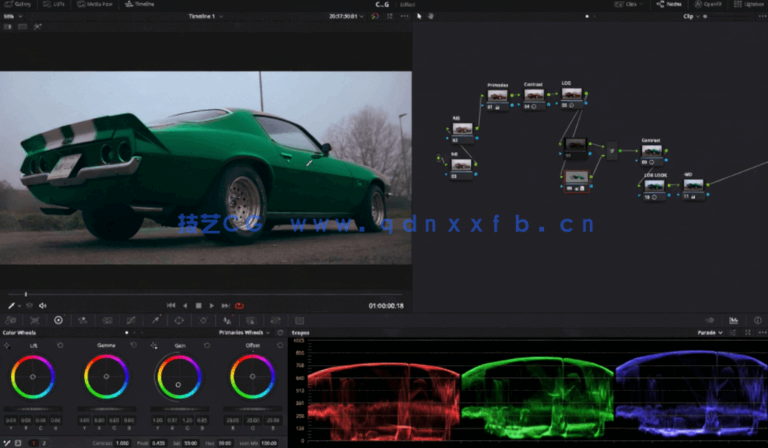Jump to the last frame

pos(225,306)
